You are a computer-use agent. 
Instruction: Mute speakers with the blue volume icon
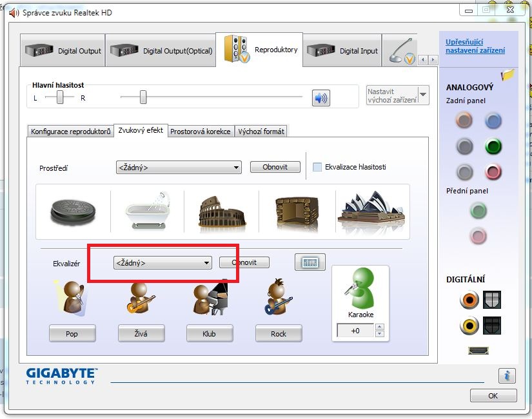point(320,98)
